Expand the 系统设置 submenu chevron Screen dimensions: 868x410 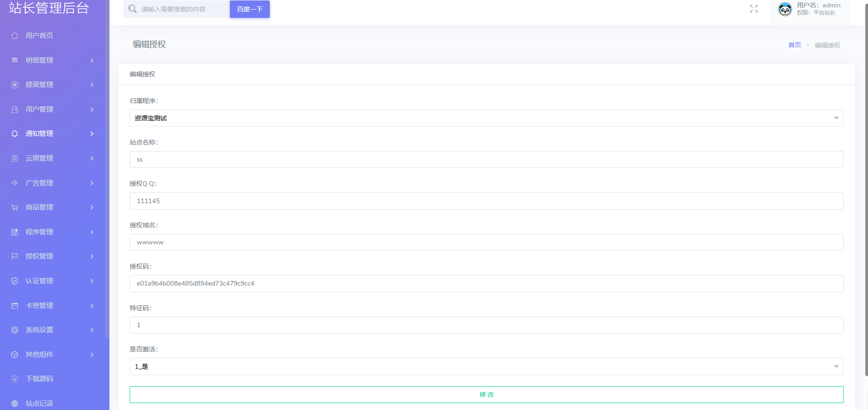click(x=92, y=330)
